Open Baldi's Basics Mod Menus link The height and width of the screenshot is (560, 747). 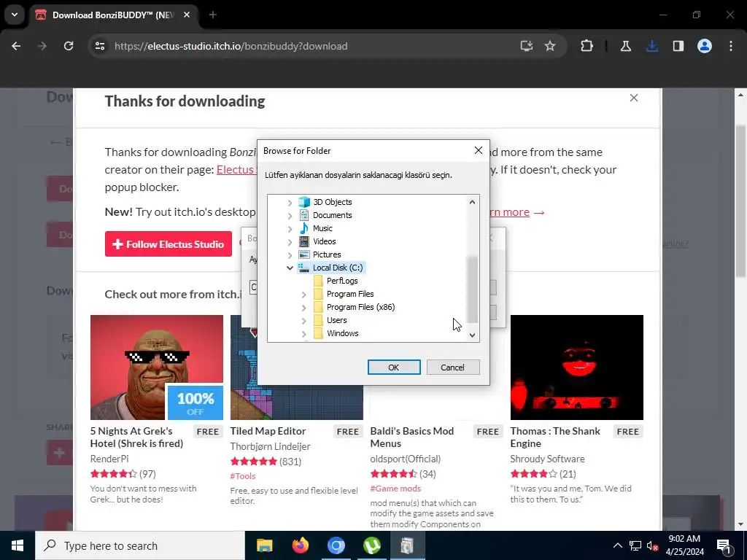pos(411,437)
